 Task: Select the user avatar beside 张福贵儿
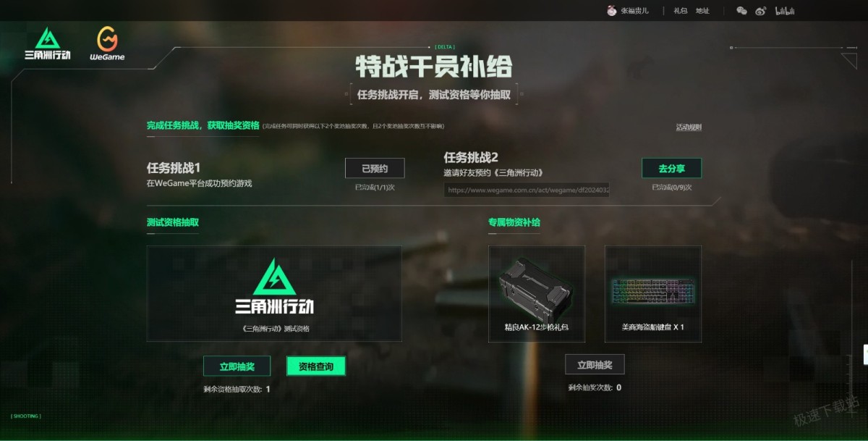[x=612, y=11]
